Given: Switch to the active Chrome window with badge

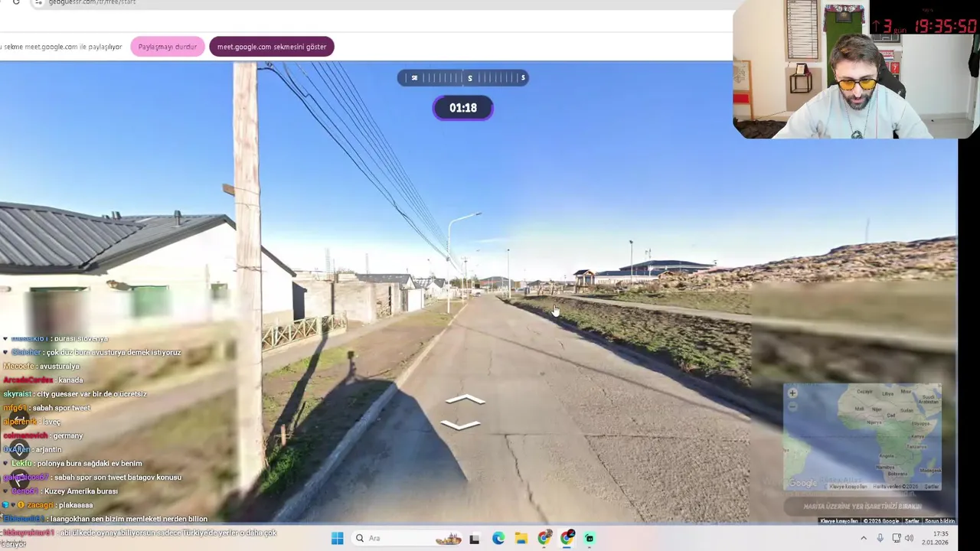Looking at the screenshot, I should [567, 538].
